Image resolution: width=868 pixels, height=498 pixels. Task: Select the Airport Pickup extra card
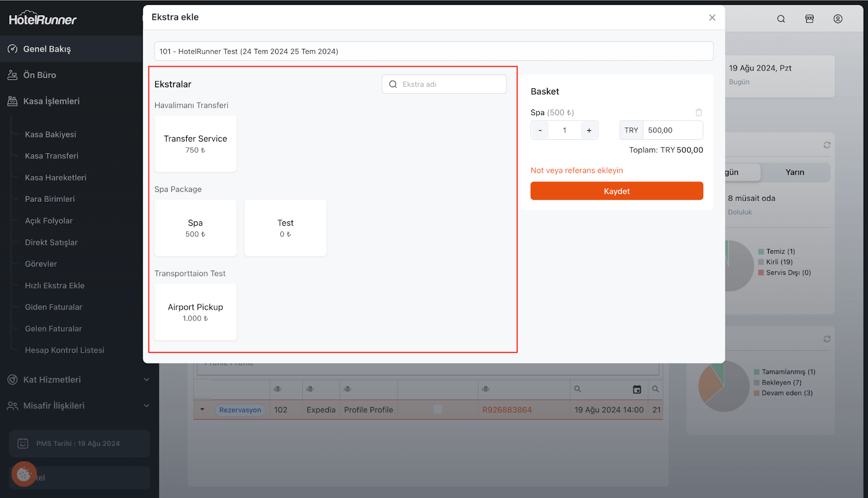tap(195, 312)
